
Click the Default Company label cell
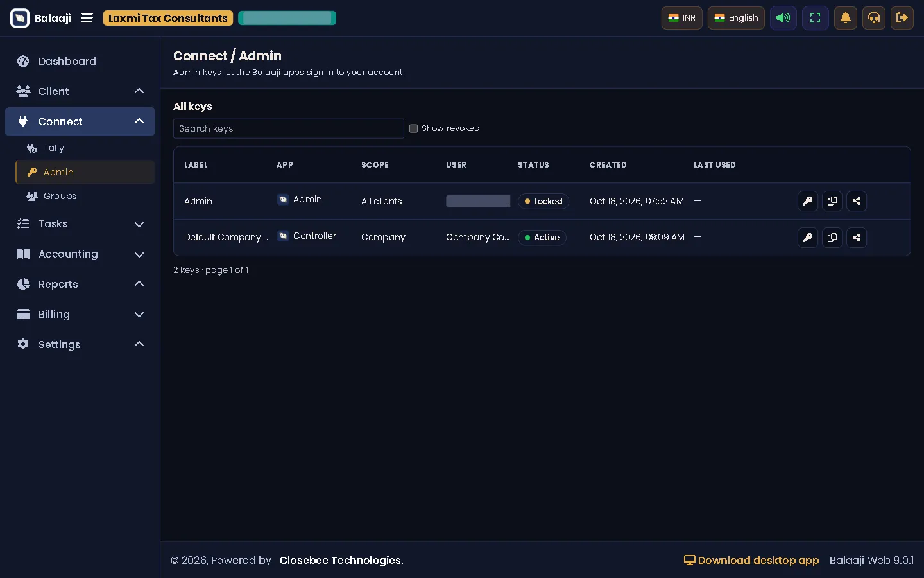click(x=227, y=237)
